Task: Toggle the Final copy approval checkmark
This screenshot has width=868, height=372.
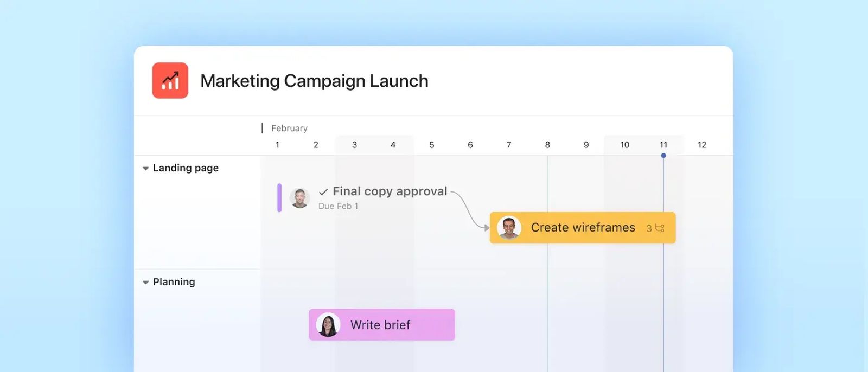Action: 323,192
